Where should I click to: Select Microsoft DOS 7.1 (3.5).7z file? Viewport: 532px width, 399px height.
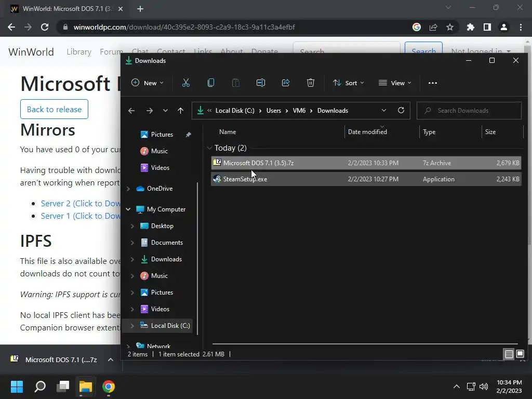click(366, 163)
